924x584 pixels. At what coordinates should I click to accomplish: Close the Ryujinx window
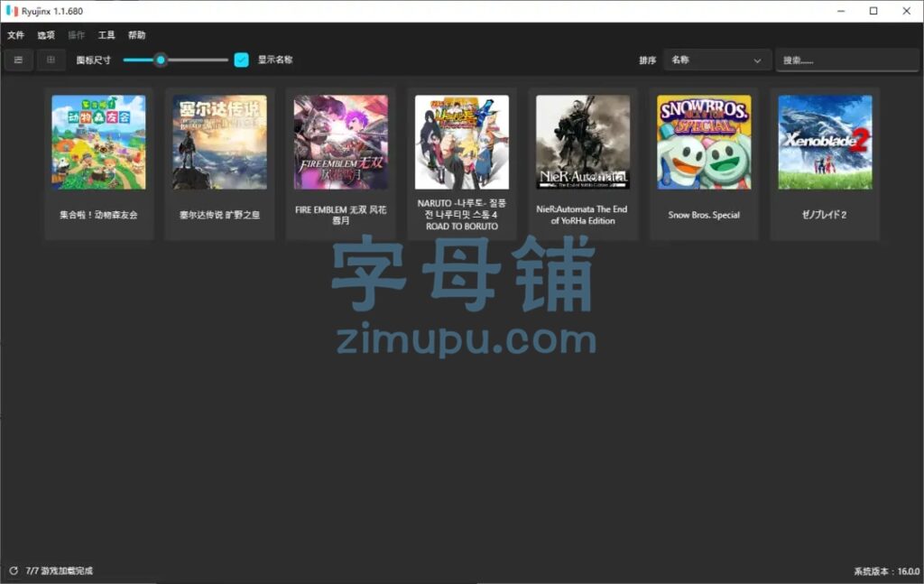coord(906,11)
